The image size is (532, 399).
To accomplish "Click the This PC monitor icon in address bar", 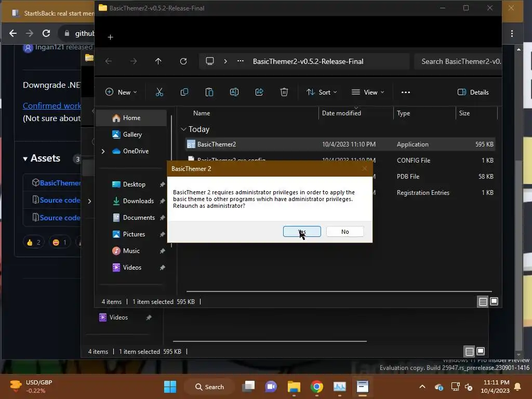I will coord(210,61).
